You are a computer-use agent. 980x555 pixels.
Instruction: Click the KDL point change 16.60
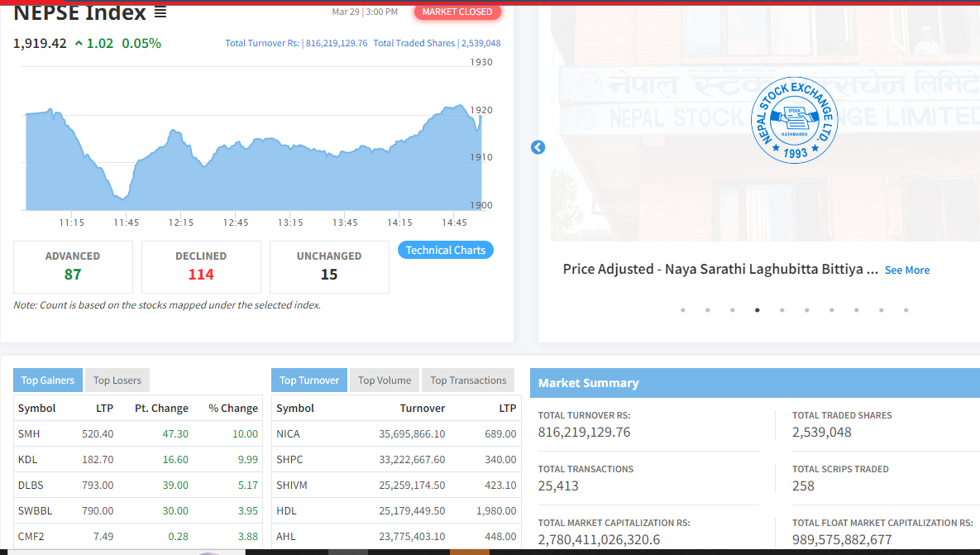point(175,459)
